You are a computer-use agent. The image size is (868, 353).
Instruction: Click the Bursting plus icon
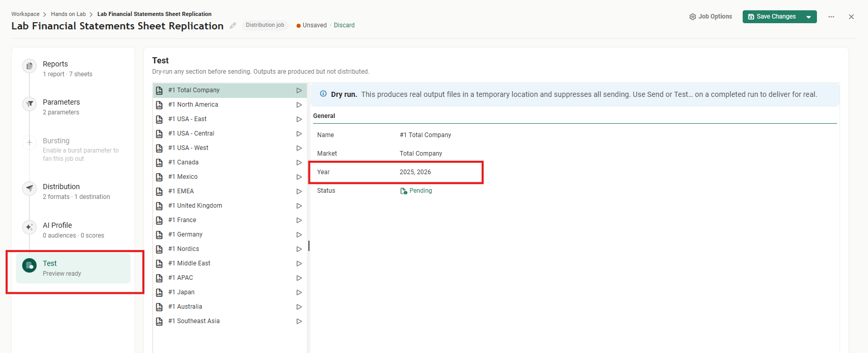click(x=29, y=143)
